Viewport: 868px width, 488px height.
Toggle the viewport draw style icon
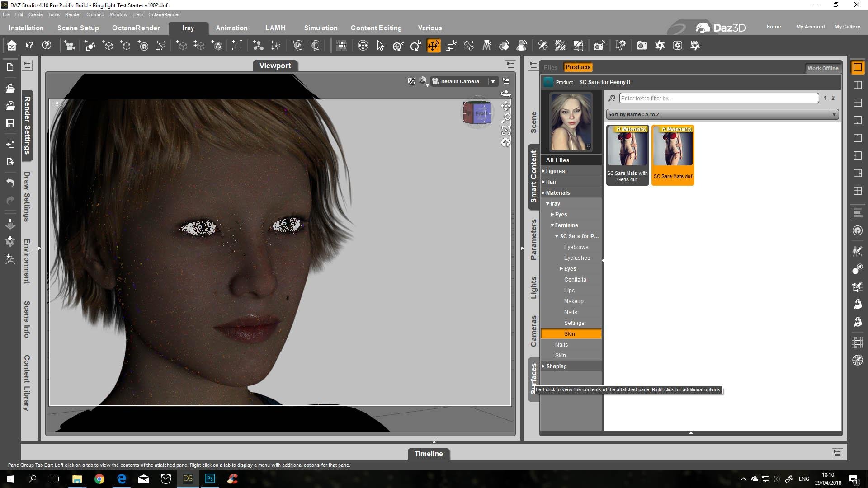(422, 81)
